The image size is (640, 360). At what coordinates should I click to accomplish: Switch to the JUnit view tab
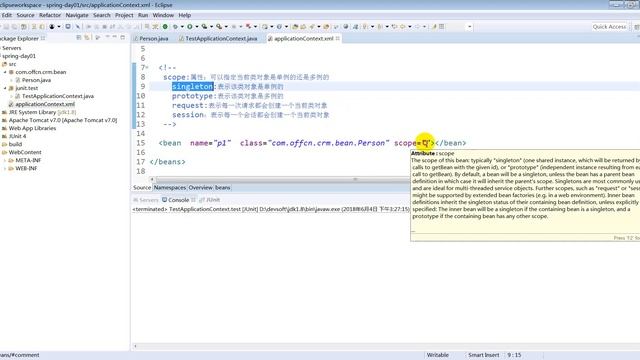pyautogui.click(x=210, y=200)
